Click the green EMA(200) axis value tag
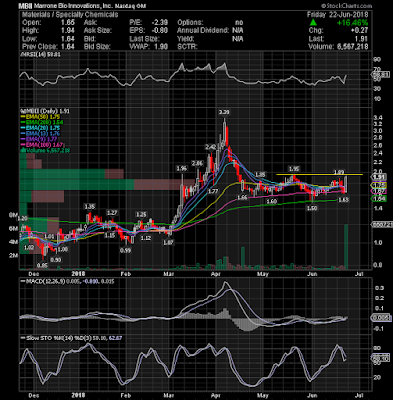The width and height of the screenshot is (393, 400). [x=379, y=199]
